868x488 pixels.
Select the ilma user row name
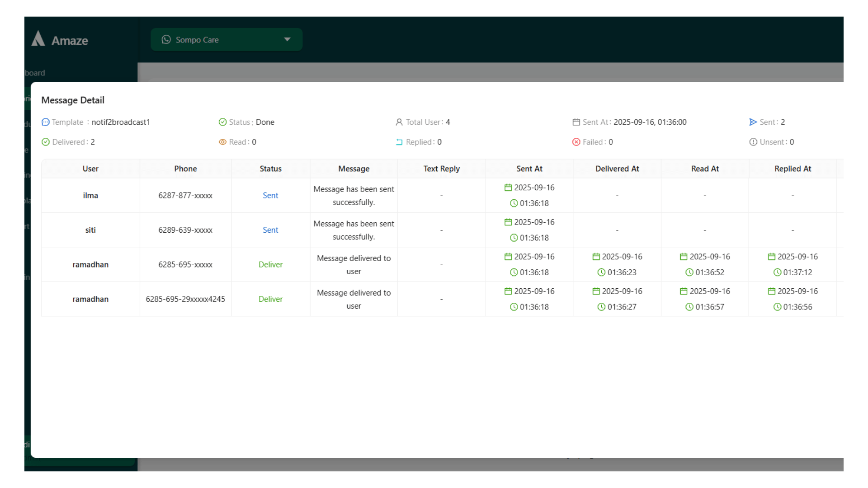[x=90, y=196]
